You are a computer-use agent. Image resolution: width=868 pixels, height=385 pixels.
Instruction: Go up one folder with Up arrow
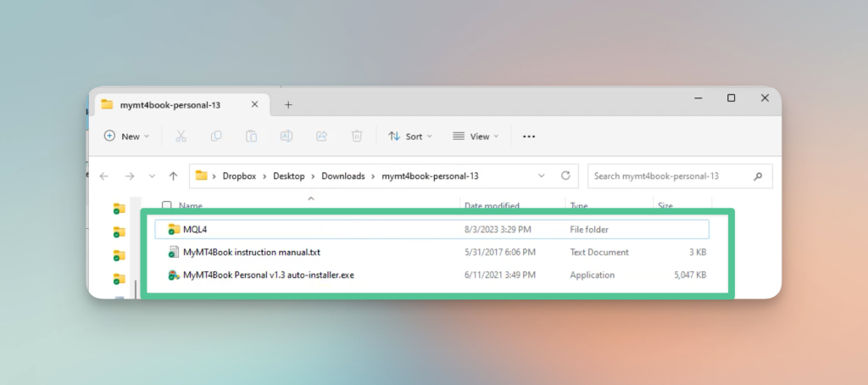(173, 176)
